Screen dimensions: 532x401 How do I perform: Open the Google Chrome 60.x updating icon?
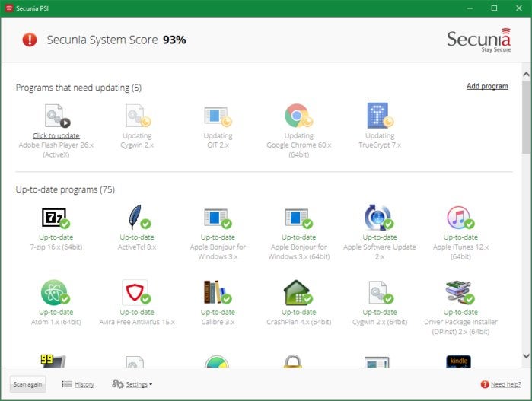click(298, 116)
